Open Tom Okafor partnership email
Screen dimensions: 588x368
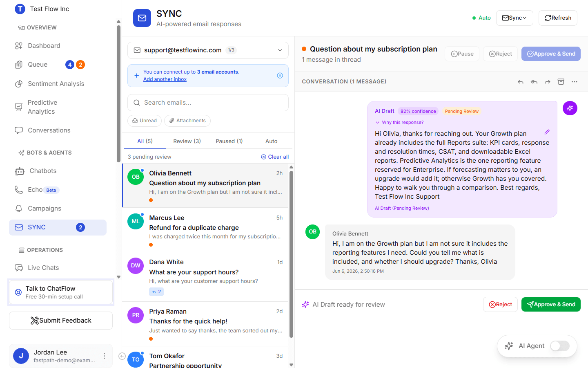[205, 357]
